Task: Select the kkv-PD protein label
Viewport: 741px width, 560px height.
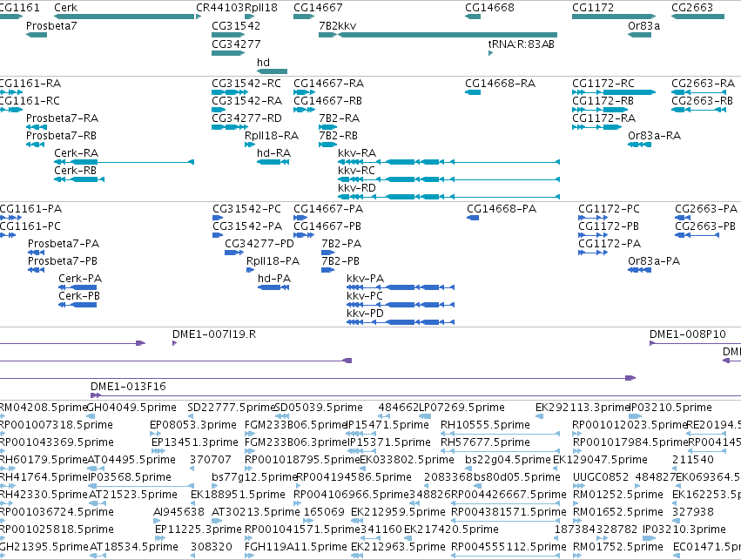Action: [365, 314]
